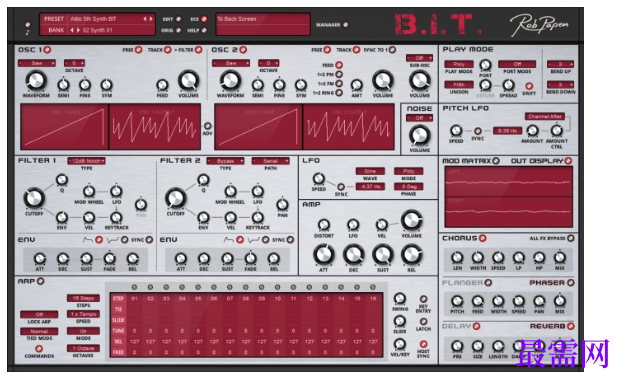628x385 pixels.
Task: Open OSC 2 waveform dropdown showing Saw
Action: click(x=231, y=63)
